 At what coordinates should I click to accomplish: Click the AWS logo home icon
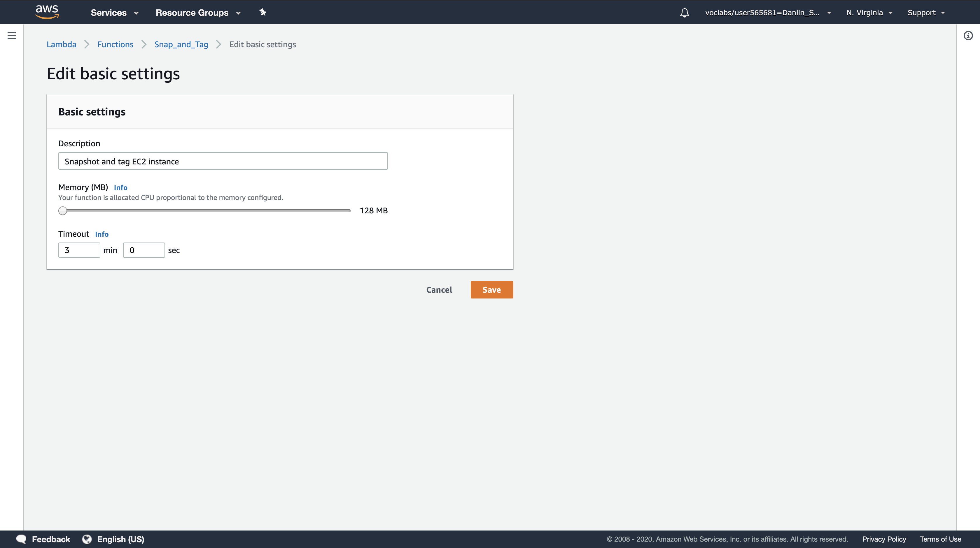tap(47, 12)
